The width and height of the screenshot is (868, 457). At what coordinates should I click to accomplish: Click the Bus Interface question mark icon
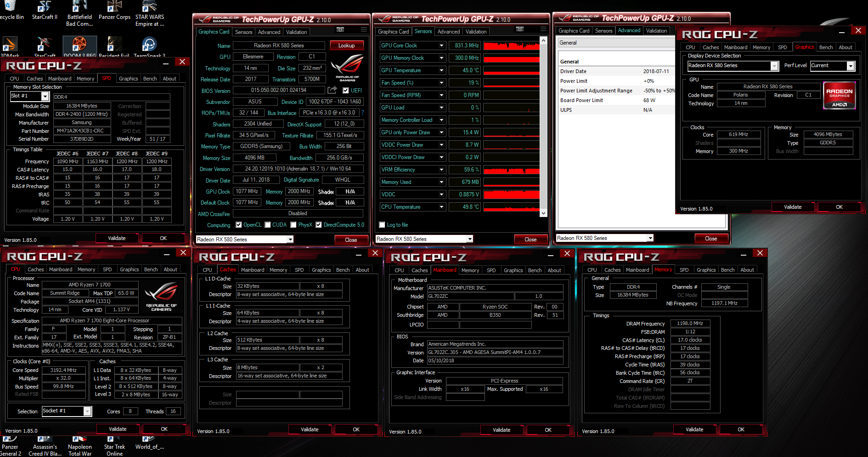(362, 113)
